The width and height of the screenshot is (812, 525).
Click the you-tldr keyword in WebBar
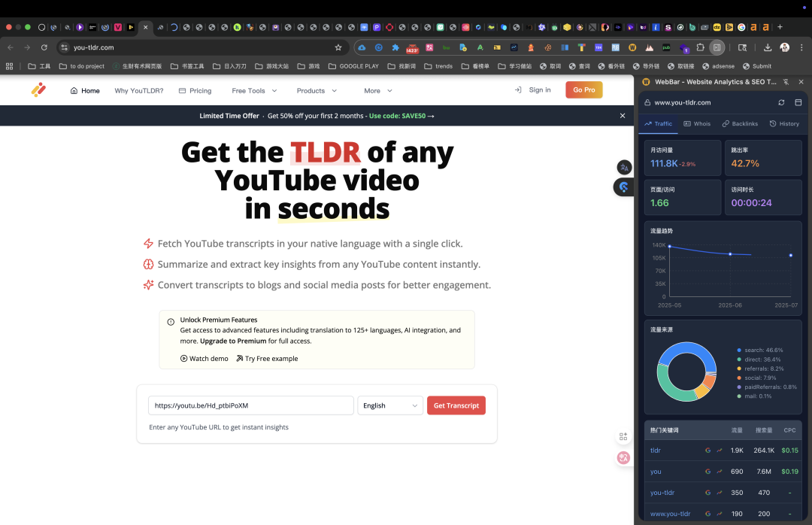pos(662,493)
